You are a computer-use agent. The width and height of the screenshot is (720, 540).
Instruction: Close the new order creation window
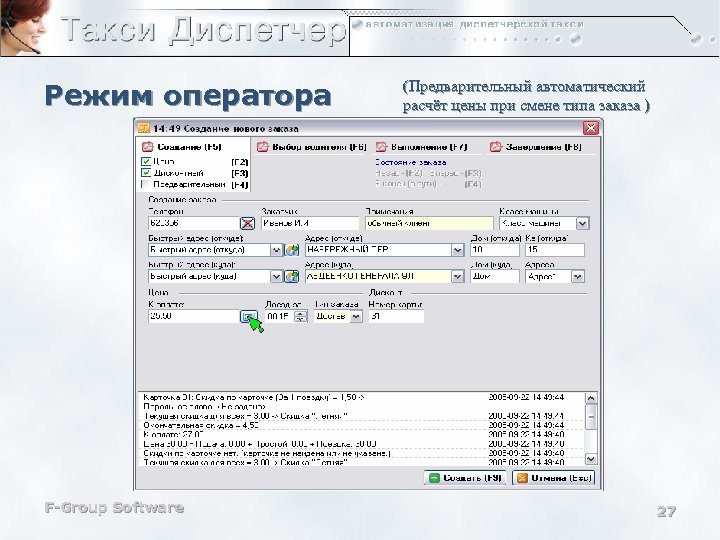coord(591,128)
